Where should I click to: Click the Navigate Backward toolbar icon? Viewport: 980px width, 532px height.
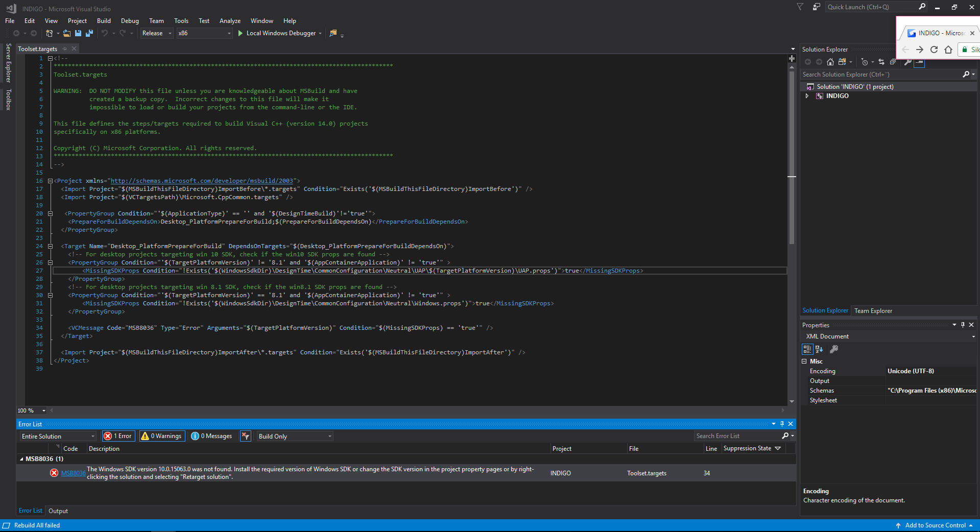16,33
